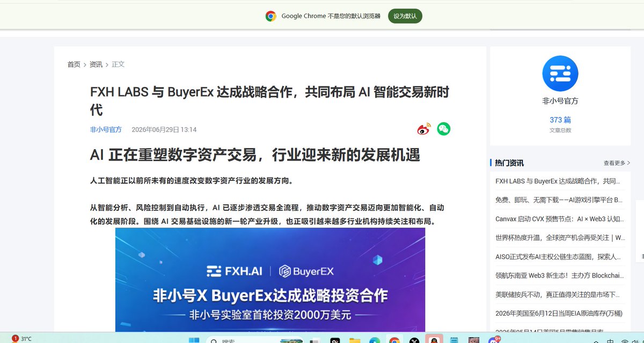The image size is (644, 343).
Task: Open the hot news item '美联储按兵不动'
Action: pos(558,294)
